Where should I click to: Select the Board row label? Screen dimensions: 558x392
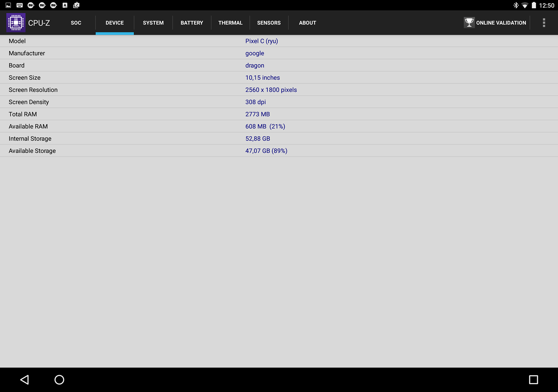[17, 65]
